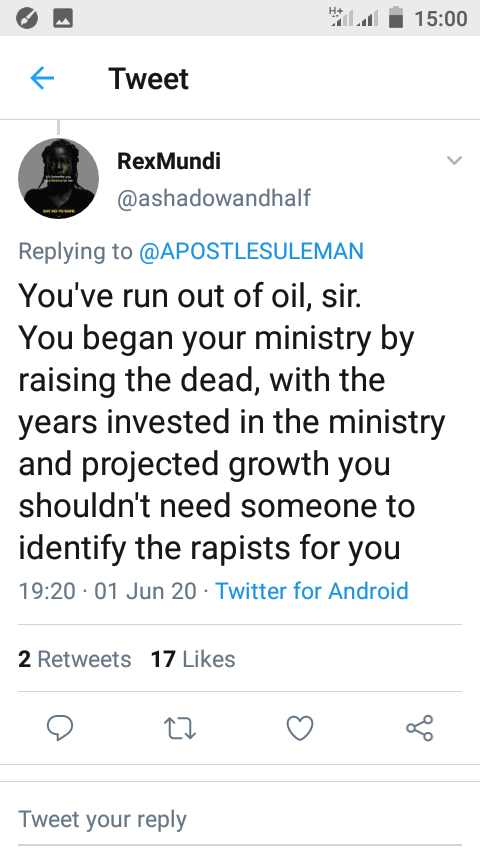Tap the battery icon in status bar
The height and width of the screenshot is (854, 480).
(x=396, y=17)
